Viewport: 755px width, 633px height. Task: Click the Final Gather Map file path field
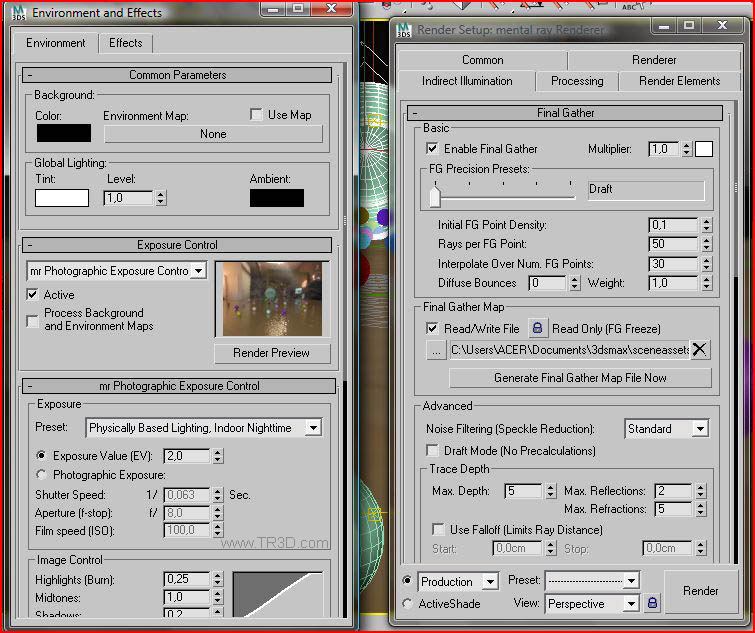click(570, 350)
